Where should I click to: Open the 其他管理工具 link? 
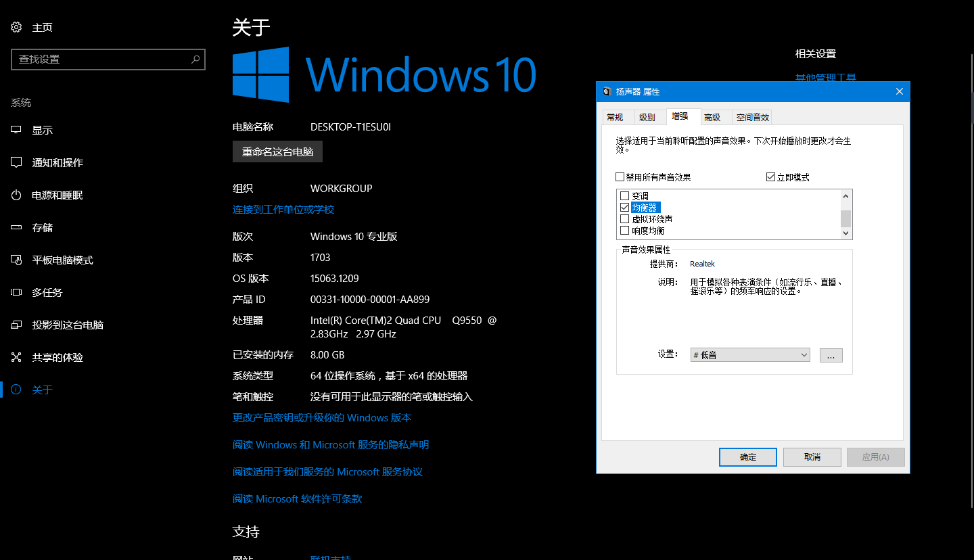pyautogui.click(x=826, y=78)
